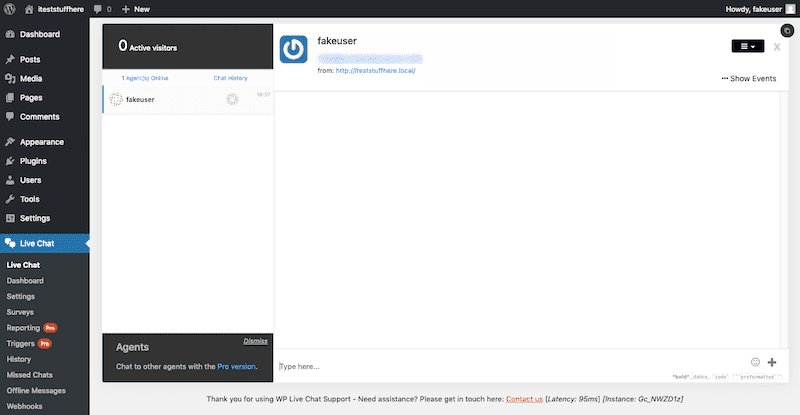Screen dimensions: 800x415
Task: Open the Triggers Pro submenu item
Action: click(x=29, y=344)
